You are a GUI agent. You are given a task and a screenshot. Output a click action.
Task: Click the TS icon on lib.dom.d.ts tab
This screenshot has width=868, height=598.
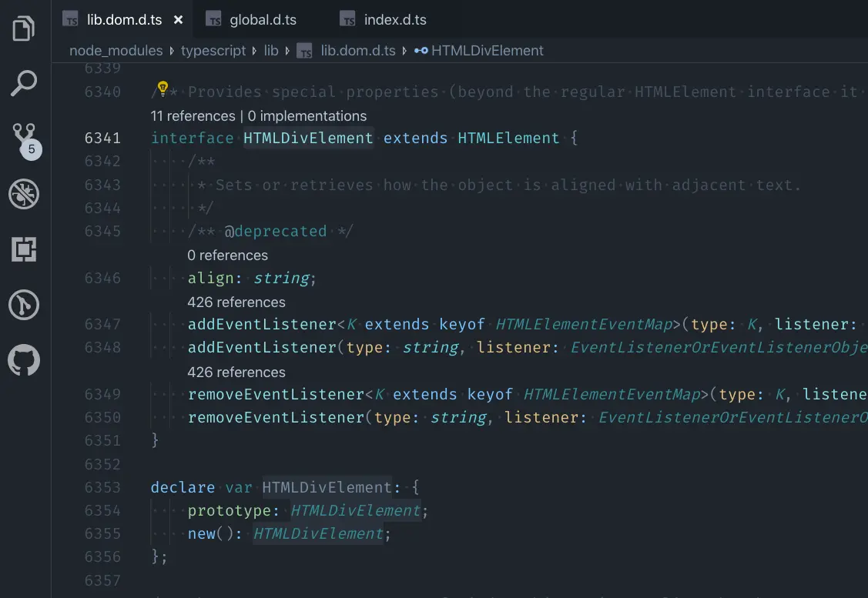pyautogui.click(x=70, y=19)
